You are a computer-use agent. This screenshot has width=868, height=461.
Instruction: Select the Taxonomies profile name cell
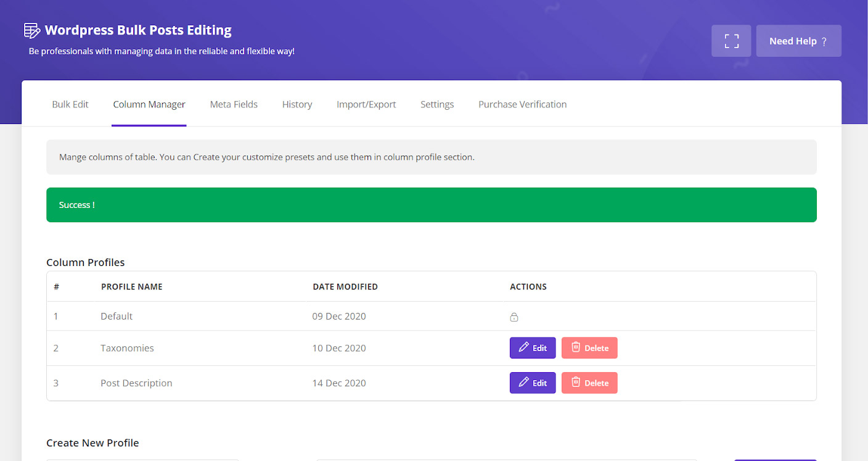127,348
